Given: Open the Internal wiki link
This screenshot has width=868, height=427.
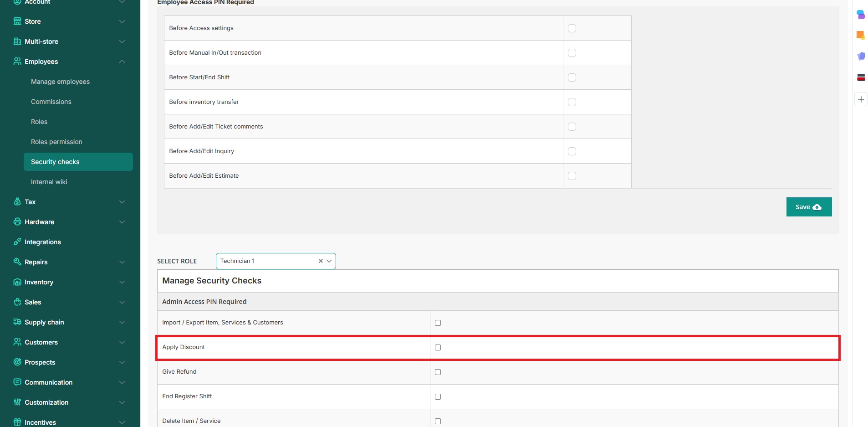Looking at the screenshot, I should (49, 182).
